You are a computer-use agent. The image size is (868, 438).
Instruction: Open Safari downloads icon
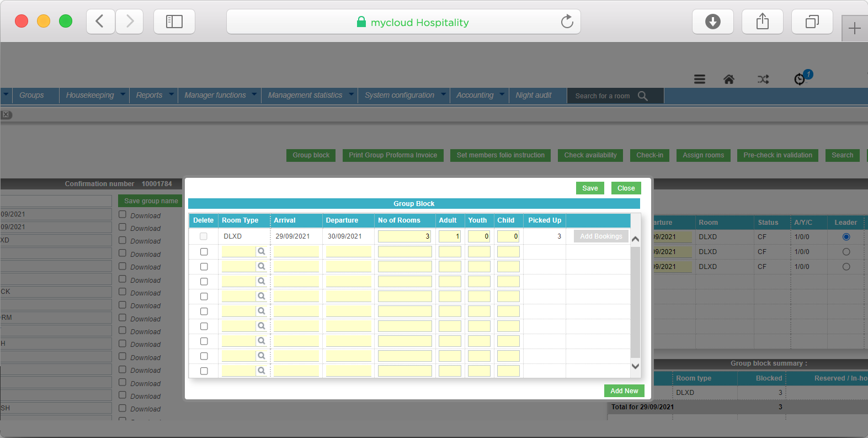tap(713, 22)
